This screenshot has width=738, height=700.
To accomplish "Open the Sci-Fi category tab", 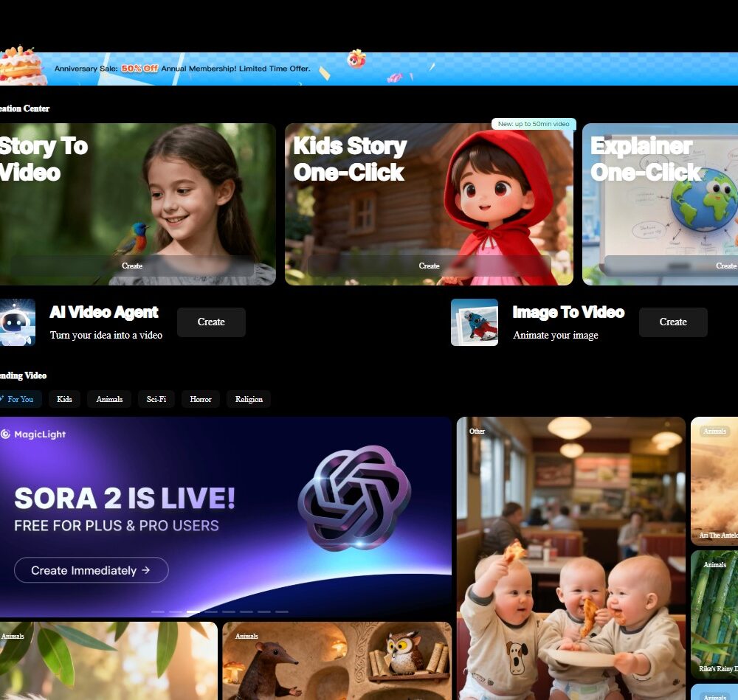I will (156, 399).
